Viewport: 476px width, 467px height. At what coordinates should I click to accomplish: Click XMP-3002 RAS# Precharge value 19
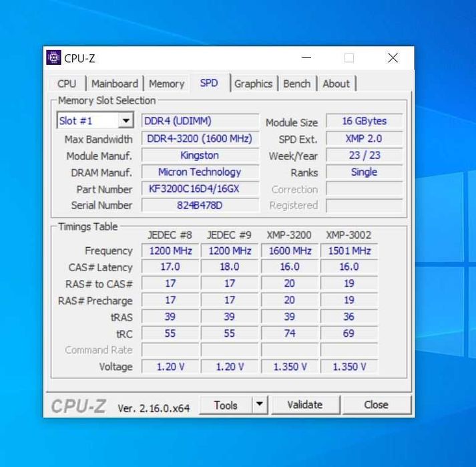pyautogui.click(x=349, y=300)
